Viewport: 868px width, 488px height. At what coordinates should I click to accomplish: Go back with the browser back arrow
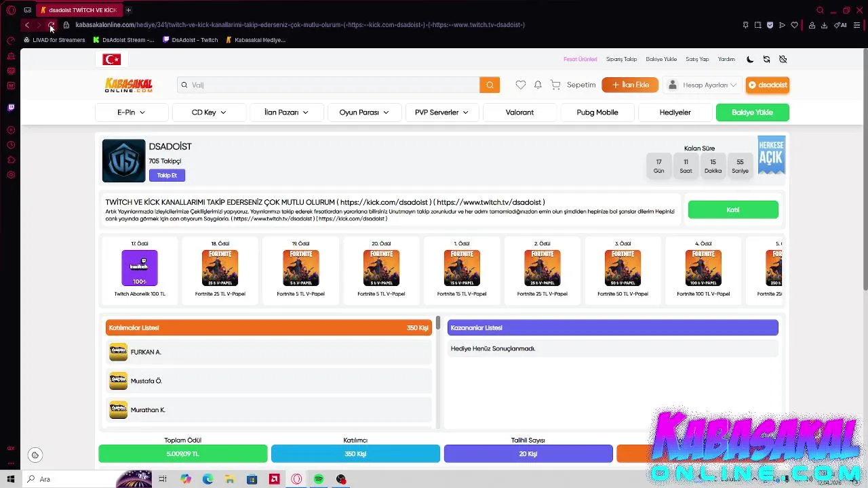tap(27, 25)
